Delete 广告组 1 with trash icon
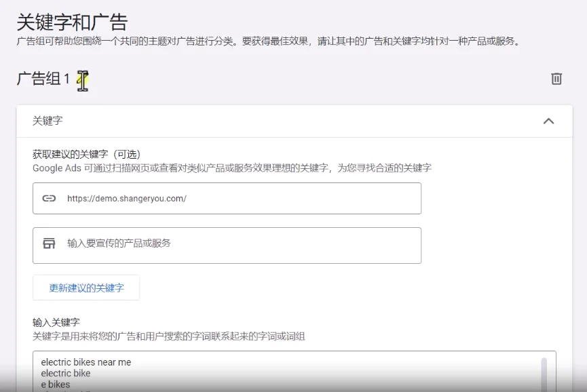The image size is (587, 392). 556,79
